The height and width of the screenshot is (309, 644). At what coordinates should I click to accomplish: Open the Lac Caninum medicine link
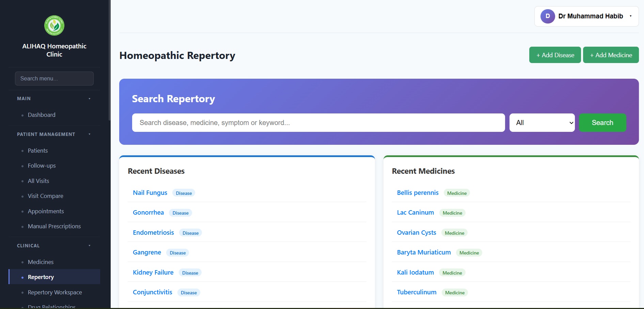click(x=415, y=213)
